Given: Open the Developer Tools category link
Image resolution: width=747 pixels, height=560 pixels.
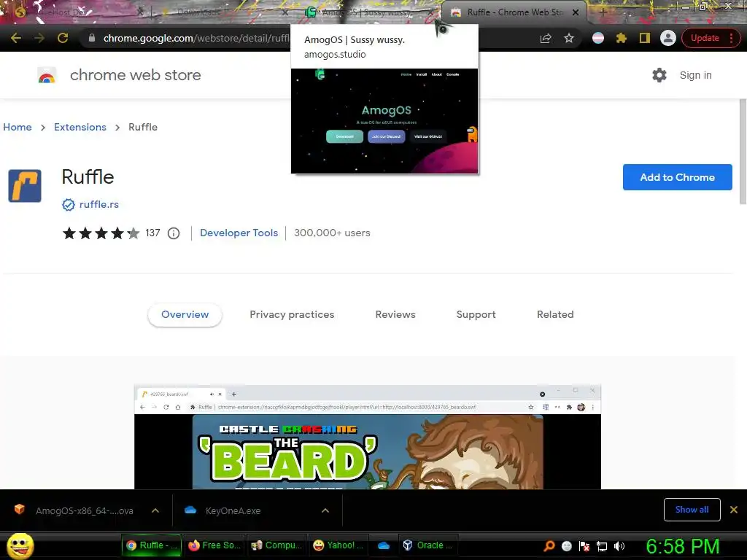Looking at the screenshot, I should pyautogui.click(x=239, y=233).
